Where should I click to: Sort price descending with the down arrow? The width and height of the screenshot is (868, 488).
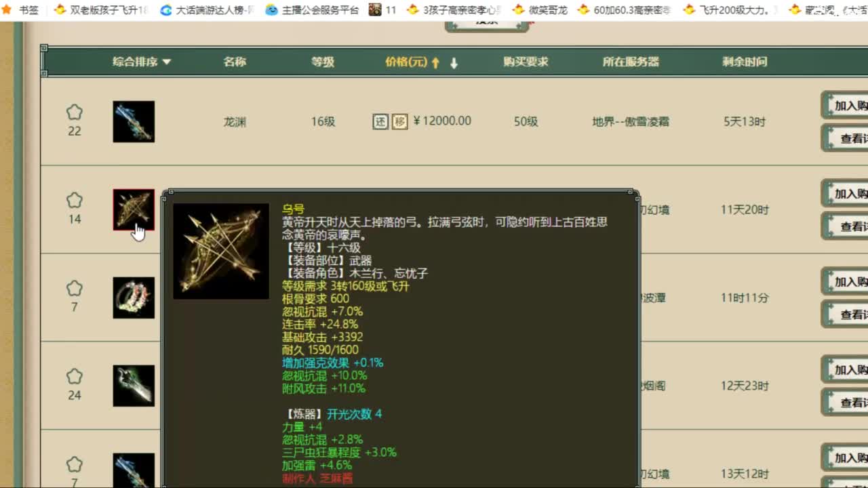[x=454, y=62]
